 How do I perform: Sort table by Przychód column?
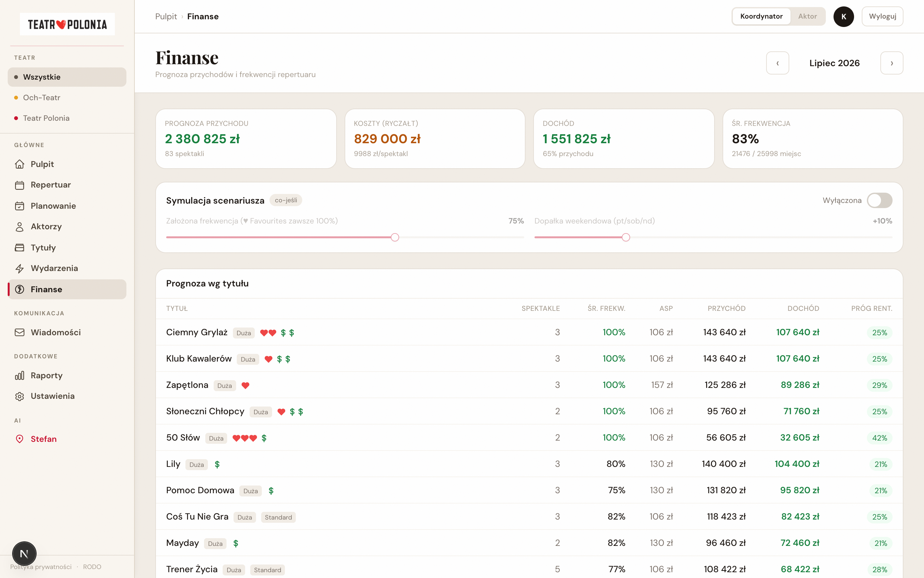pyautogui.click(x=727, y=309)
